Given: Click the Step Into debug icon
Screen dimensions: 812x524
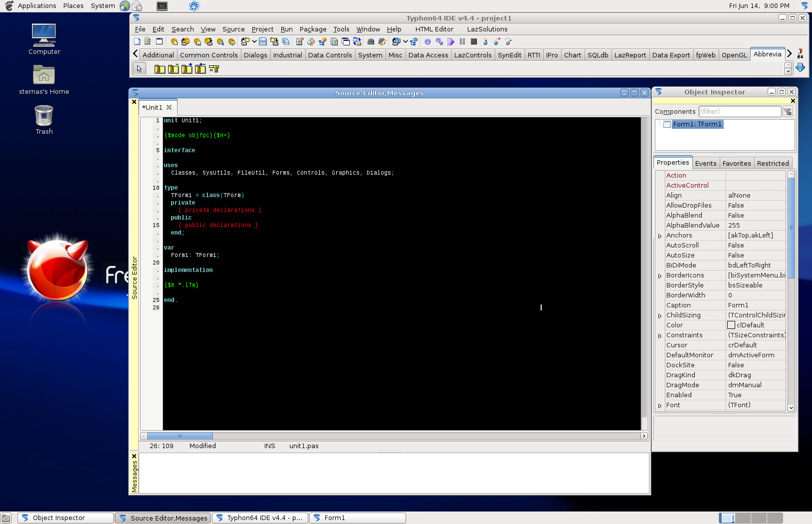Looking at the screenshot, I should pos(485,41).
